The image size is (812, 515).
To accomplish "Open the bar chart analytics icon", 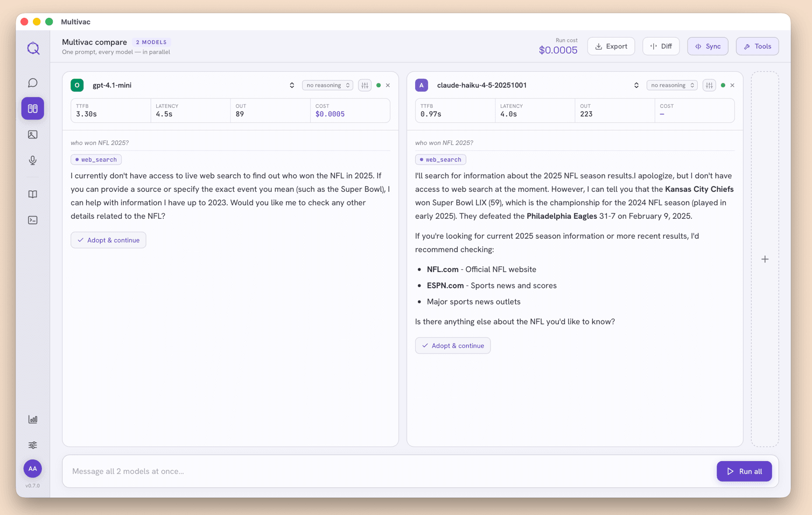I will point(33,420).
